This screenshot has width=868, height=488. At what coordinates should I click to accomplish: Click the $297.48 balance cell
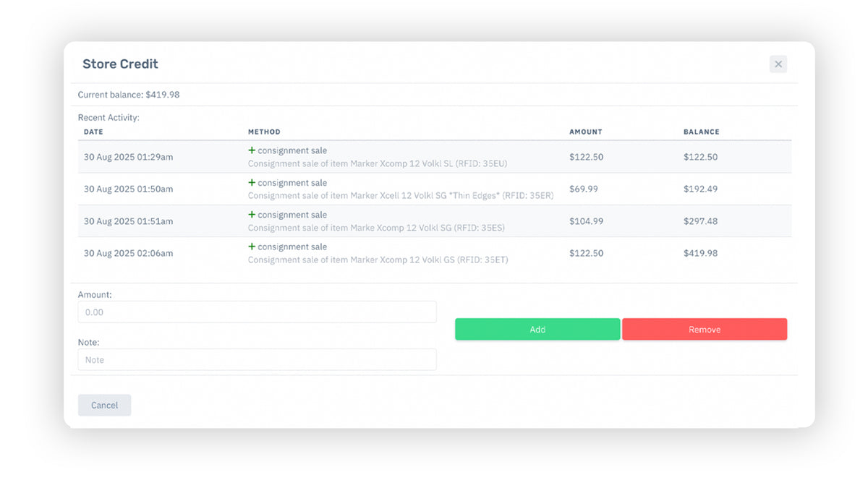pyautogui.click(x=700, y=221)
